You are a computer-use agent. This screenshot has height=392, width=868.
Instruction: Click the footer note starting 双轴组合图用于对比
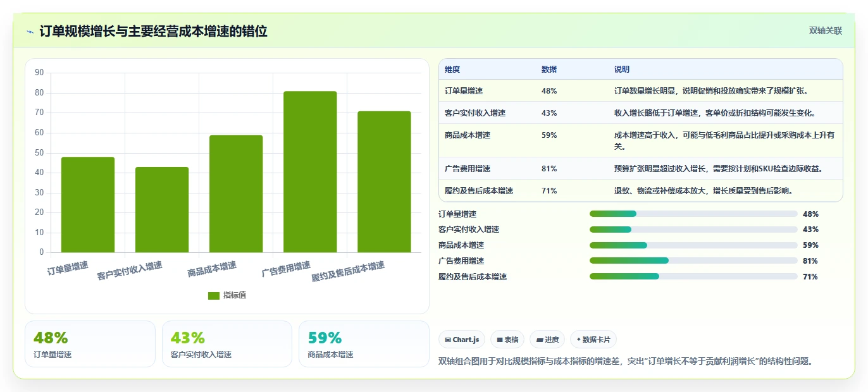[x=625, y=362]
